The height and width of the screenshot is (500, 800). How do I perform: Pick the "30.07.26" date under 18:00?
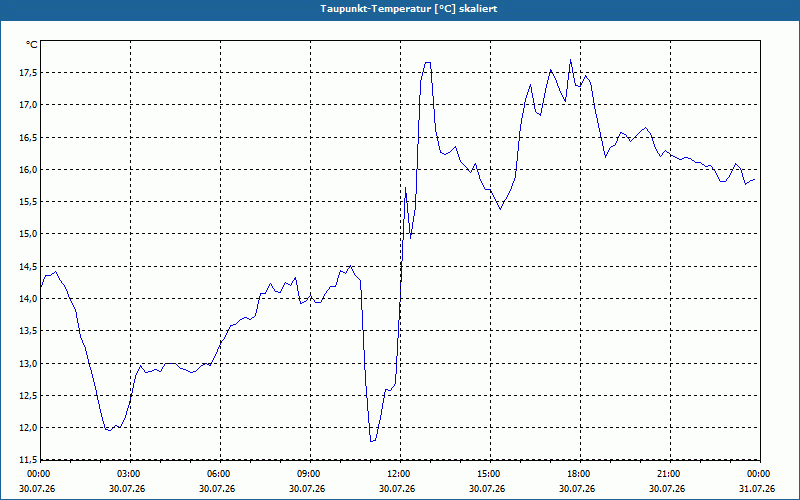tap(577, 488)
